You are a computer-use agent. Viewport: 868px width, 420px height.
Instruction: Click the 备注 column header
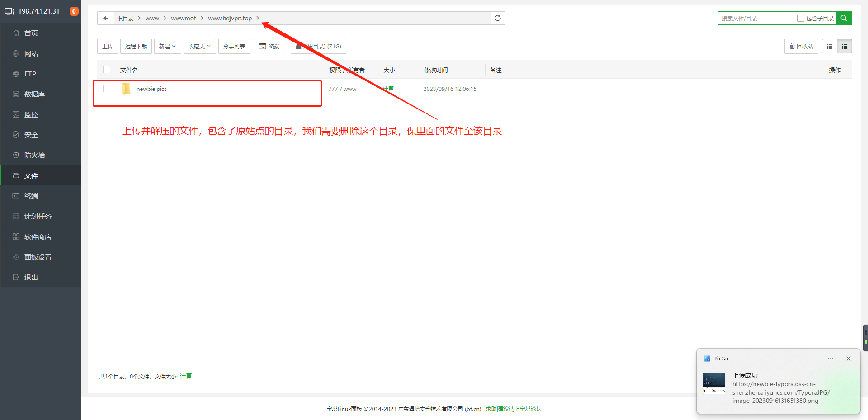point(495,70)
